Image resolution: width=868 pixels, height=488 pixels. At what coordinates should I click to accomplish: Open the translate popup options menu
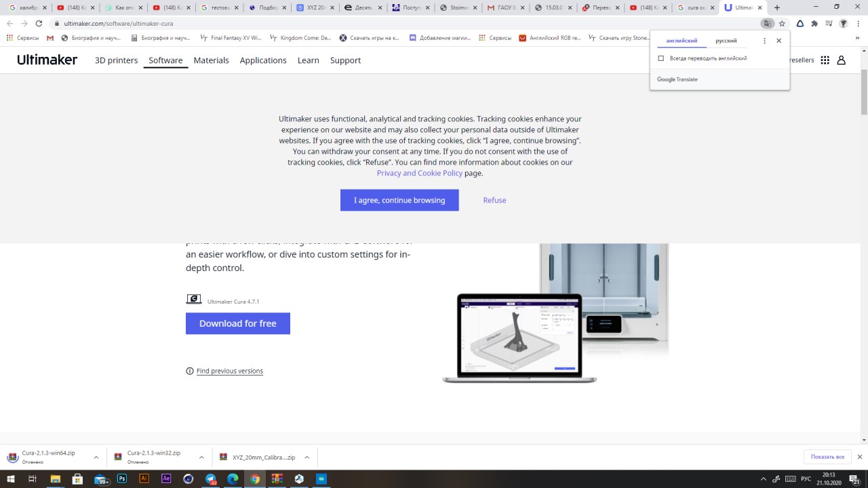764,41
